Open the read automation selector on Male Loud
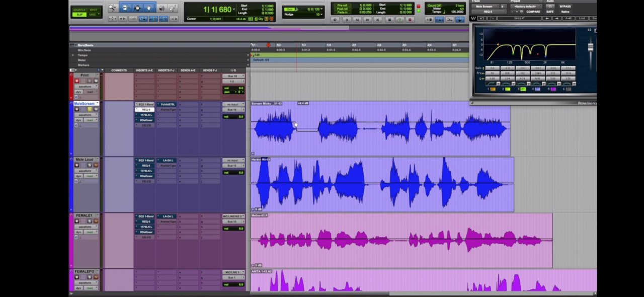The height and width of the screenshot is (297, 644). click(91, 176)
